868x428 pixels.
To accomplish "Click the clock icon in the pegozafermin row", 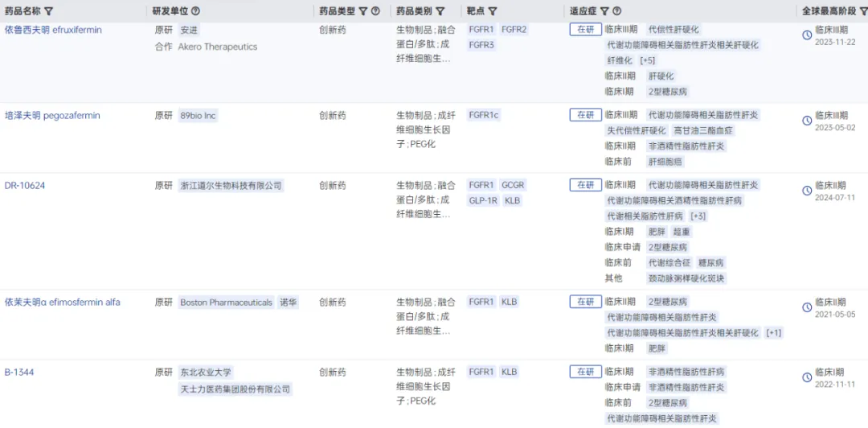I will 807,121.
